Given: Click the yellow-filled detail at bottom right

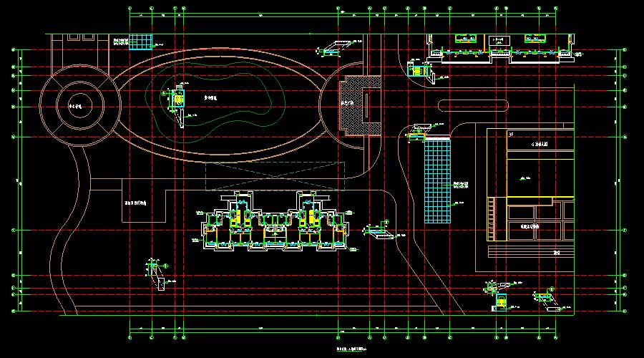Looking at the screenshot, I should point(501,304).
